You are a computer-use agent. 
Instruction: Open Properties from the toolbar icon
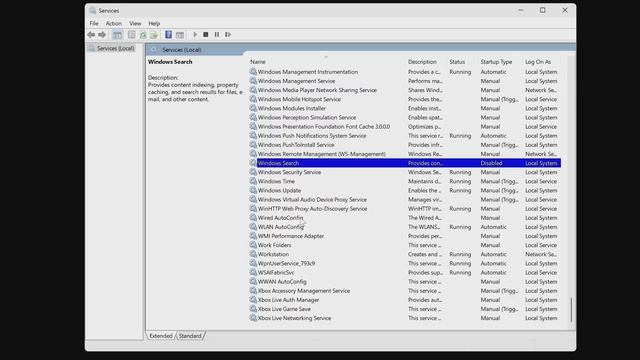[x=131, y=35]
